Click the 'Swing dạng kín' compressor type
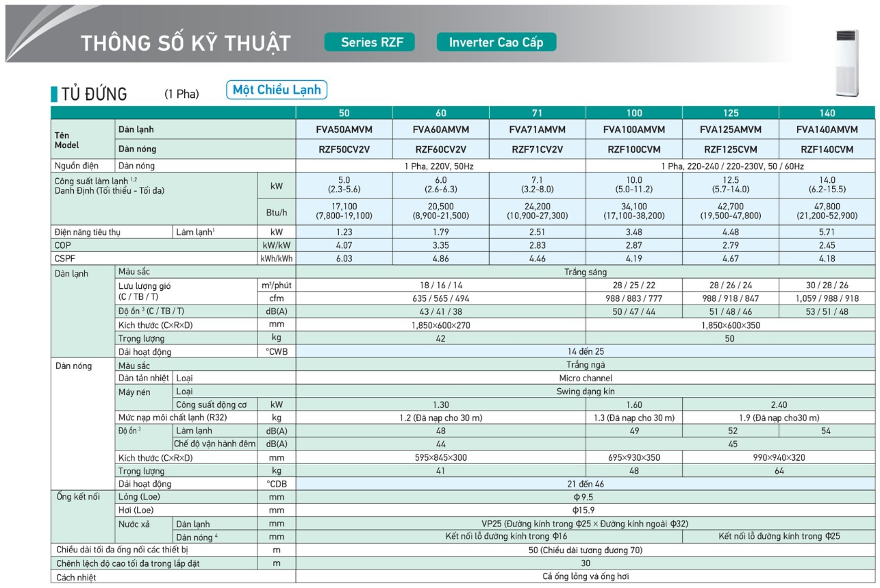 tap(586, 392)
